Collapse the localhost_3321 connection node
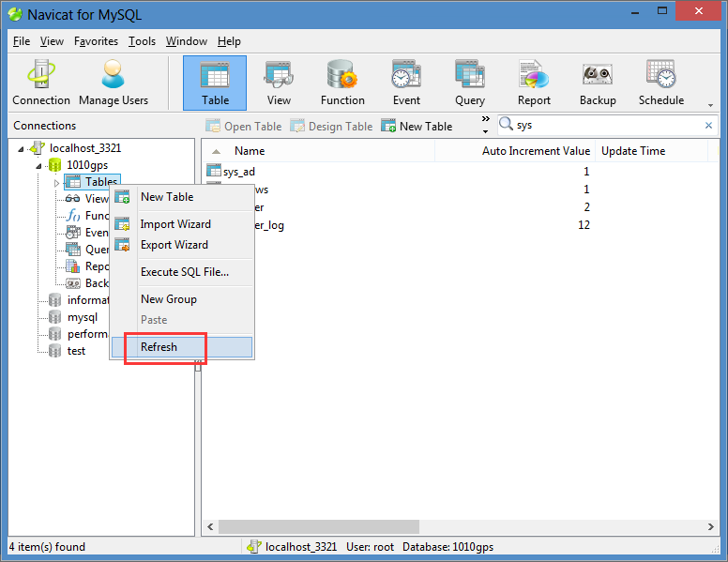Screen dimensions: 728x562 [21, 149]
